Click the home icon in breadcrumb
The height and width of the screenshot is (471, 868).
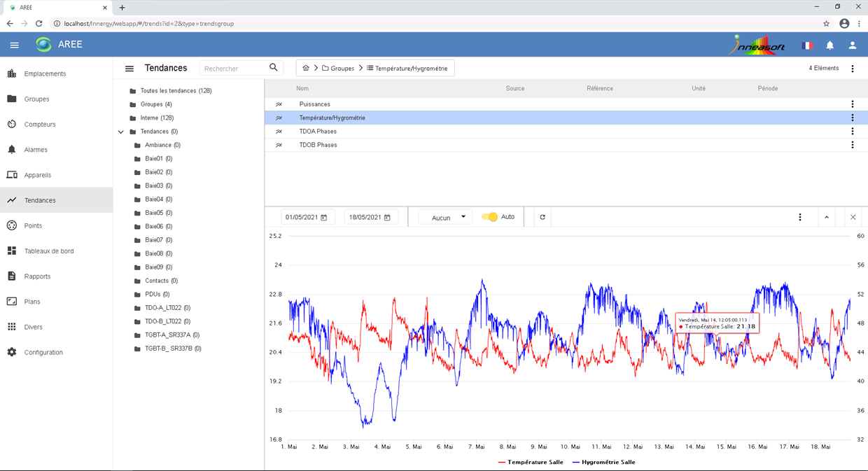(x=306, y=68)
